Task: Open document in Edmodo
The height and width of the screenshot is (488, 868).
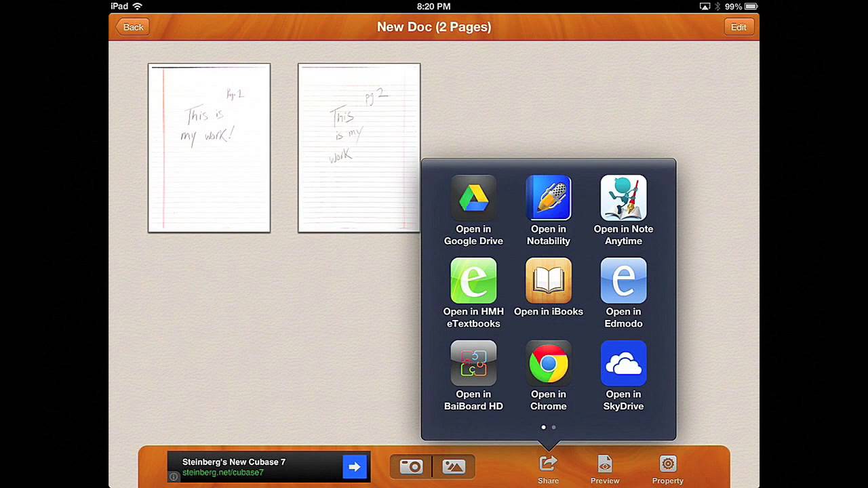Action: [623, 293]
